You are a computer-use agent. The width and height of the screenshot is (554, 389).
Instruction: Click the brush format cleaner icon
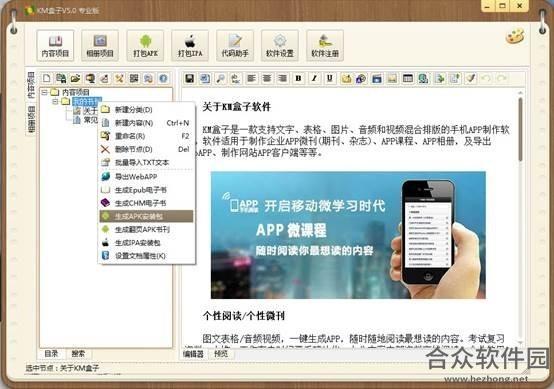(x=471, y=78)
